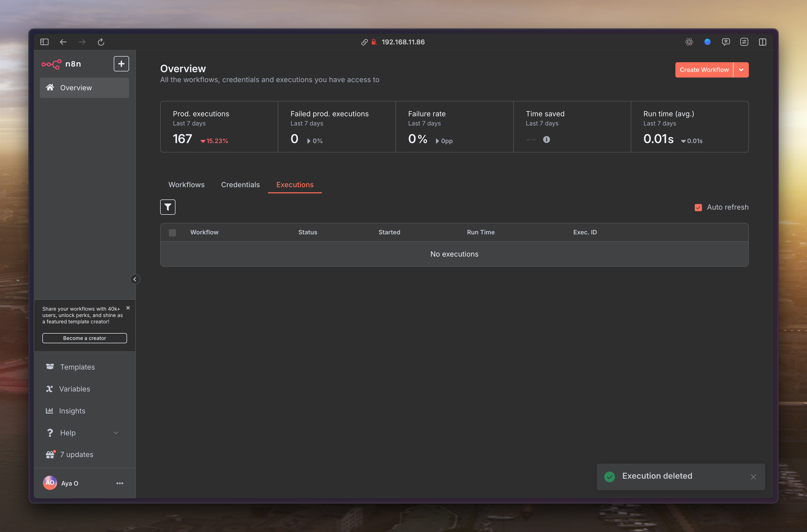Disable the Auto refresh checkbox
This screenshot has width=807, height=532.
(x=698, y=207)
